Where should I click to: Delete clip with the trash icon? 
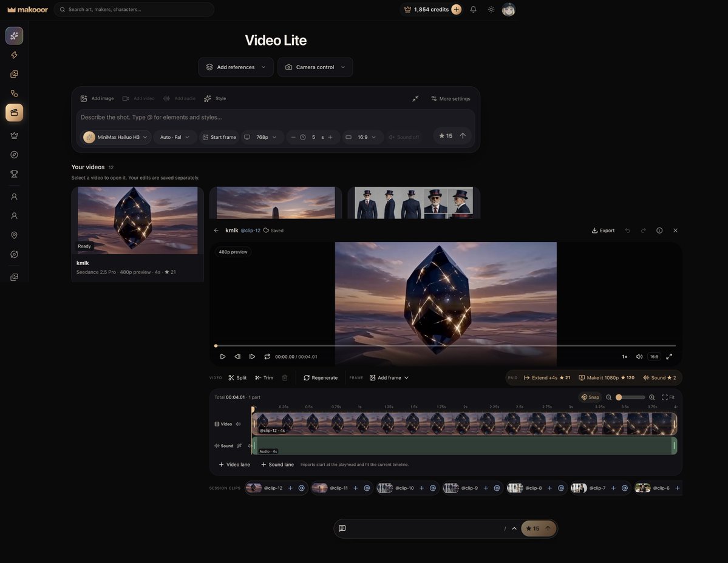click(285, 378)
